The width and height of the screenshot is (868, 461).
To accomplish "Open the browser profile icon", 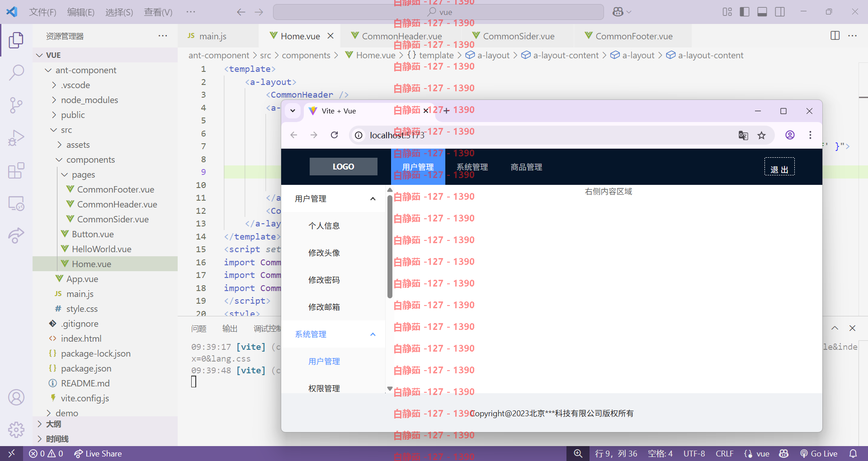I will [790, 135].
